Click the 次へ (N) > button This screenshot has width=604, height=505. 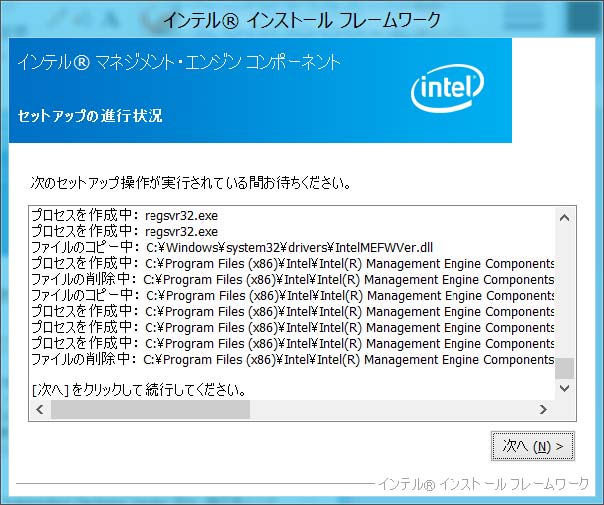[533, 446]
